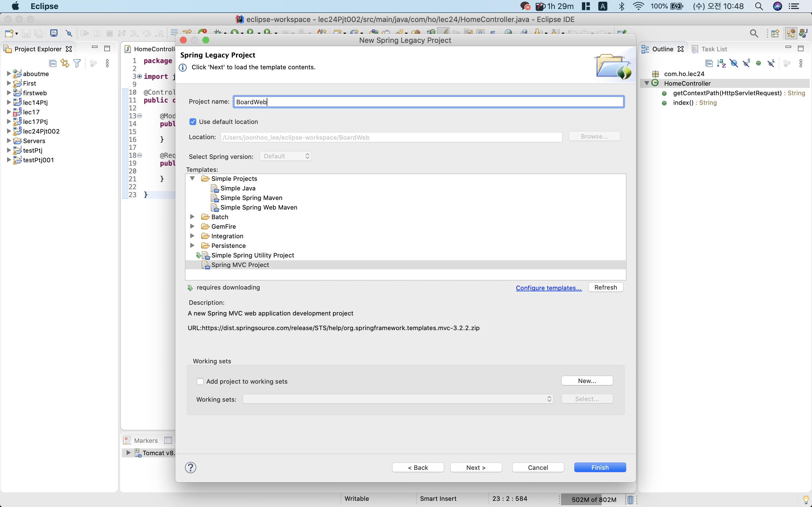Click Collapse All icon in Project Explorer
The height and width of the screenshot is (507, 812).
(x=52, y=63)
